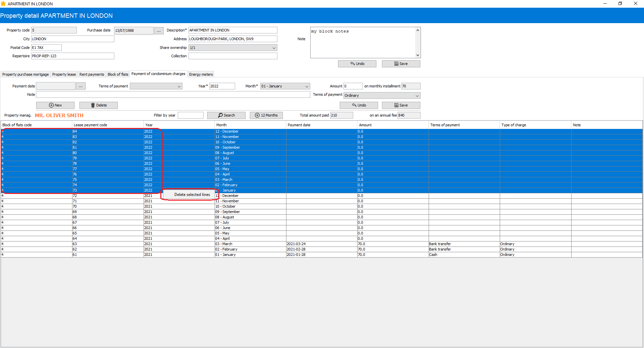Undo condominium payment changes
The image size is (644, 348).
[359, 105]
